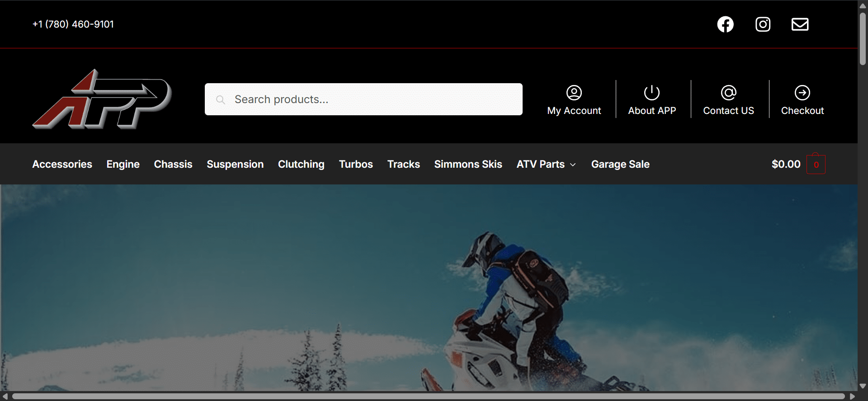
Task: Click the vertical scrollbar down arrow
Action: 863,386
